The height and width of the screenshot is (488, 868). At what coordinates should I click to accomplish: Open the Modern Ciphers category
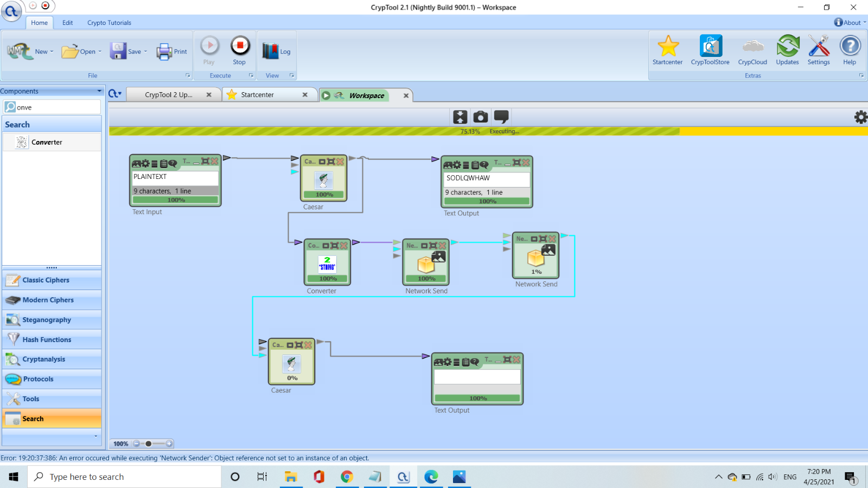52,300
